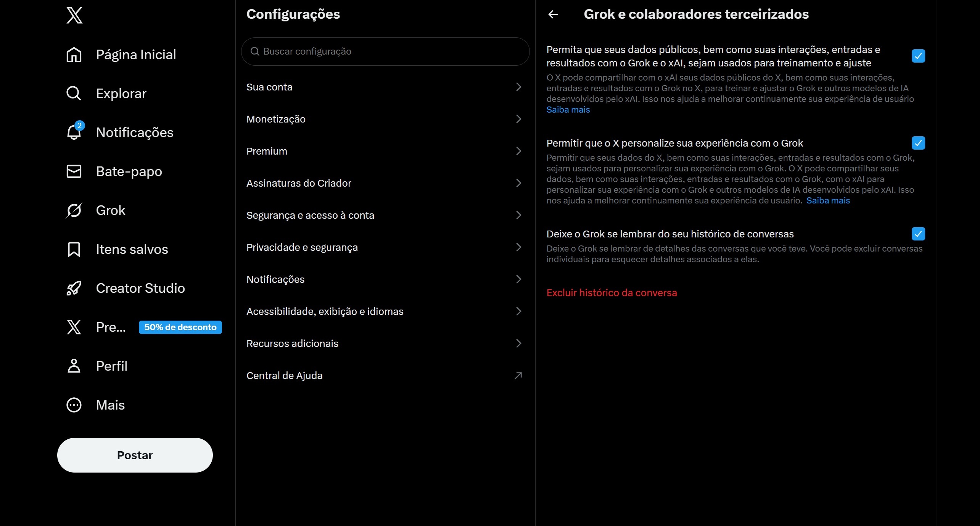The image size is (980, 526).
Task: Click the X logo icon
Action: click(x=74, y=16)
